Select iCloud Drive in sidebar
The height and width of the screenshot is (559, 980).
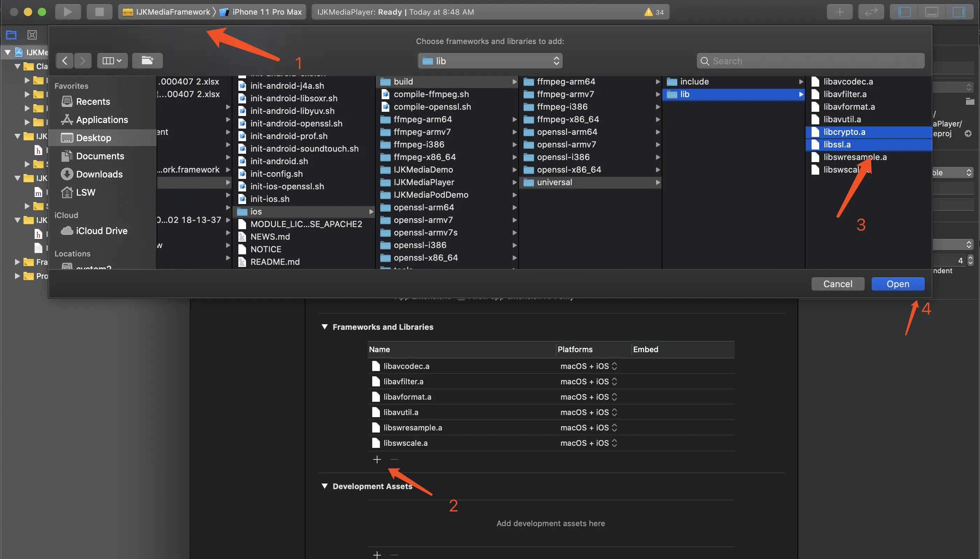click(x=101, y=231)
